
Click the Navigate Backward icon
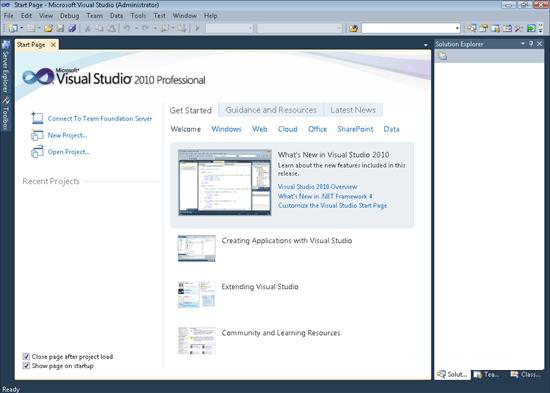[164, 28]
